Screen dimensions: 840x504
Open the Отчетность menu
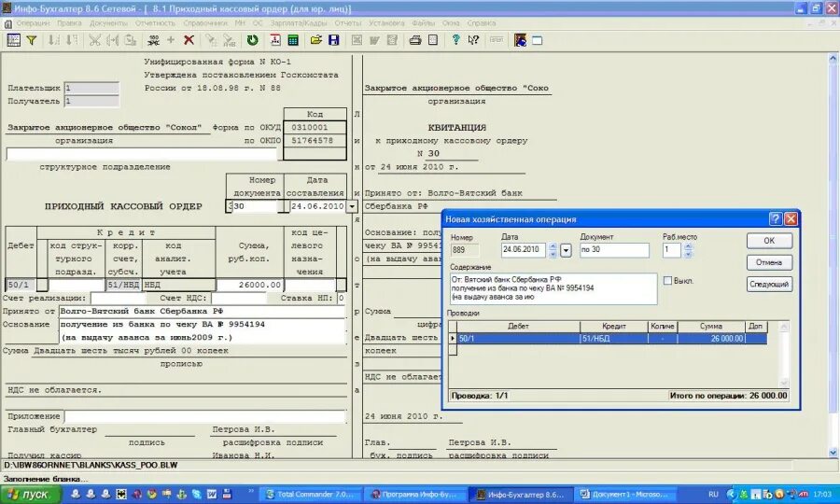155,23
